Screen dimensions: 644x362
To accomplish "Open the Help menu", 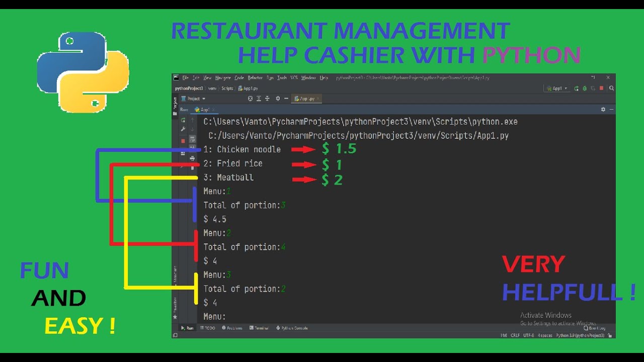I will (x=324, y=78).
